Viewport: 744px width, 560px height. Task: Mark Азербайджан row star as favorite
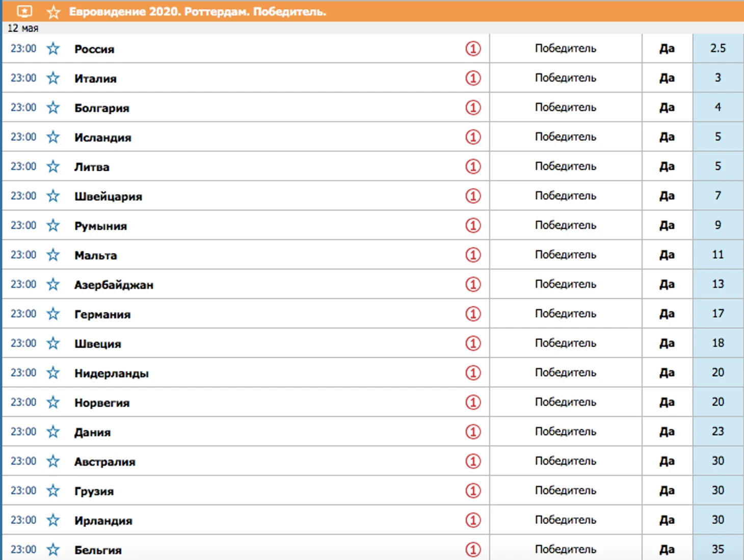coord(53,284)
